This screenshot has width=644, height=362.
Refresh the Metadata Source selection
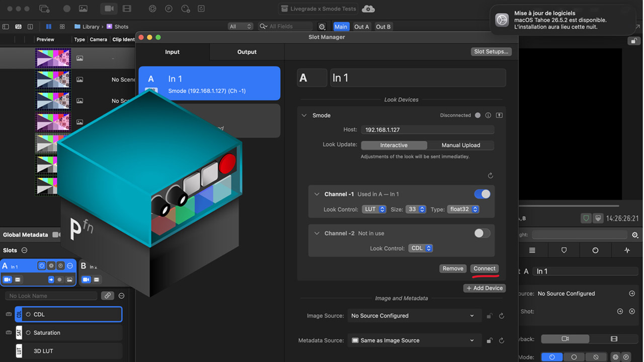pyautogui.click(x=501, y=340)
